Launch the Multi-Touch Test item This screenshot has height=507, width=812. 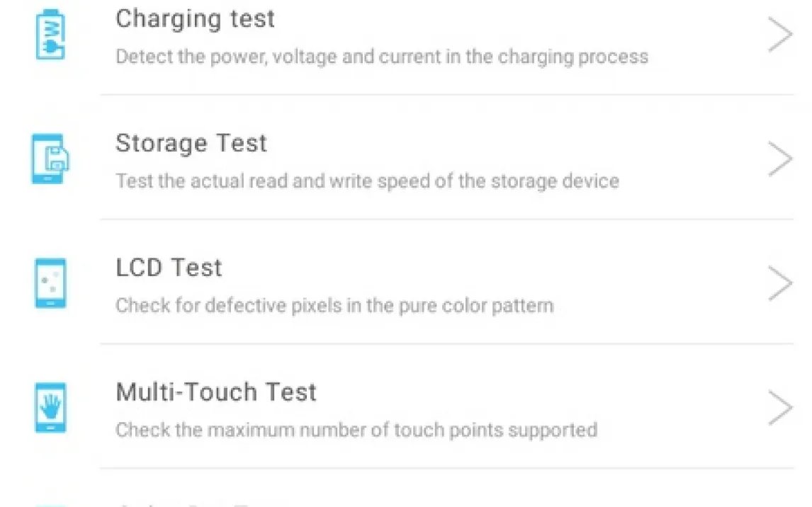coord(216,392)
